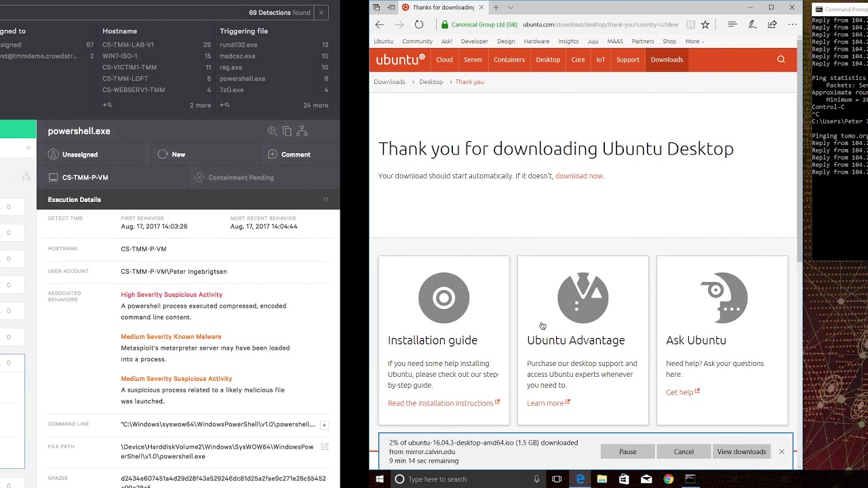Click the Edge share icon
The height and width of the screenshot is (488, 868).
coord(772,24)
